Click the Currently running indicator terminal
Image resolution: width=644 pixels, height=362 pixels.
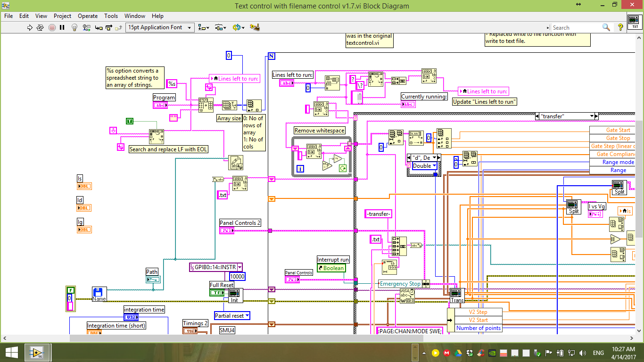408,104
